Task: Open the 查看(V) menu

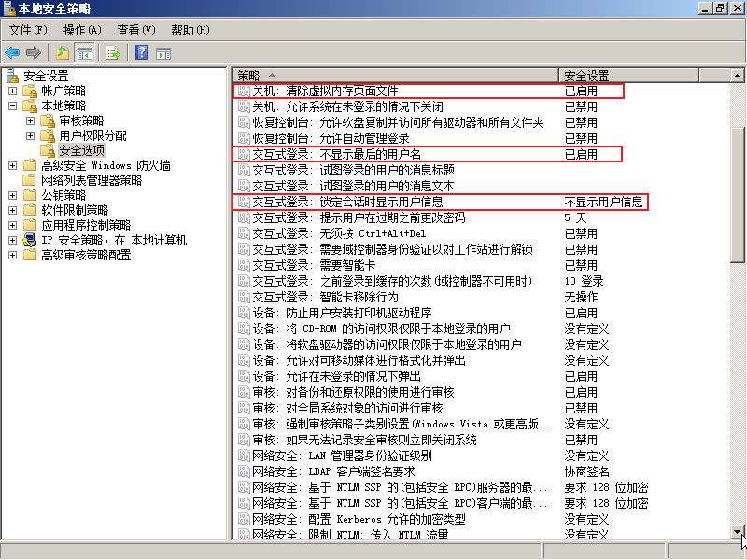Action: 136,30
